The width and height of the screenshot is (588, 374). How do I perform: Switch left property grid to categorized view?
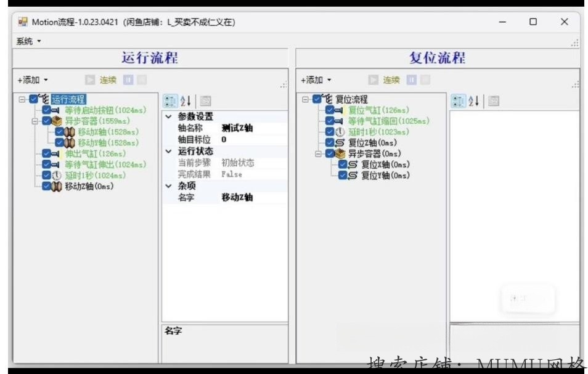[x=170, y=101]
